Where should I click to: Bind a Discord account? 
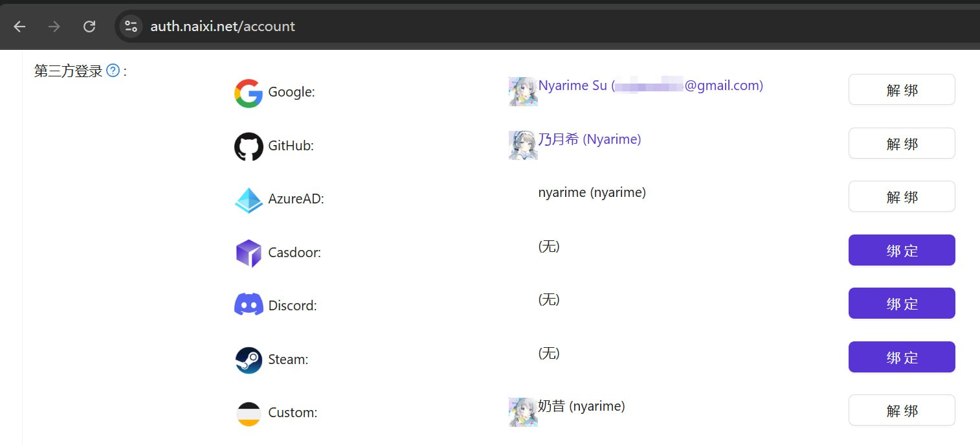901,304
